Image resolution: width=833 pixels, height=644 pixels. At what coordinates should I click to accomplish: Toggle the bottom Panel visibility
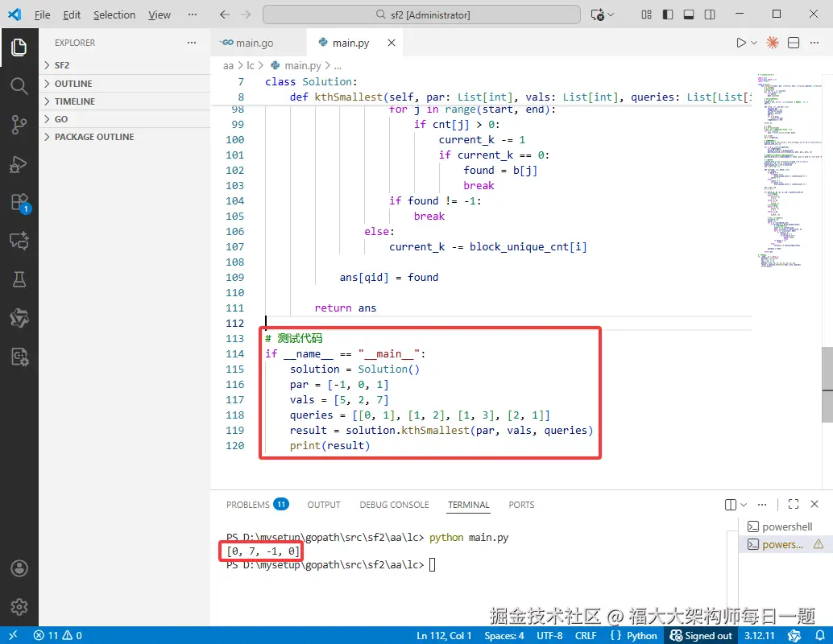pos(689,14)
